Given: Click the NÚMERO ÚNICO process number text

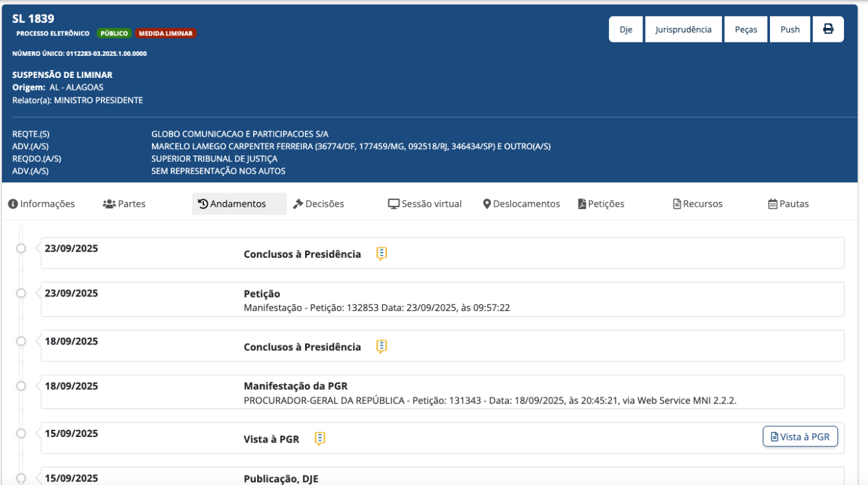Looking at the screenshot, I should click(79, 53).
